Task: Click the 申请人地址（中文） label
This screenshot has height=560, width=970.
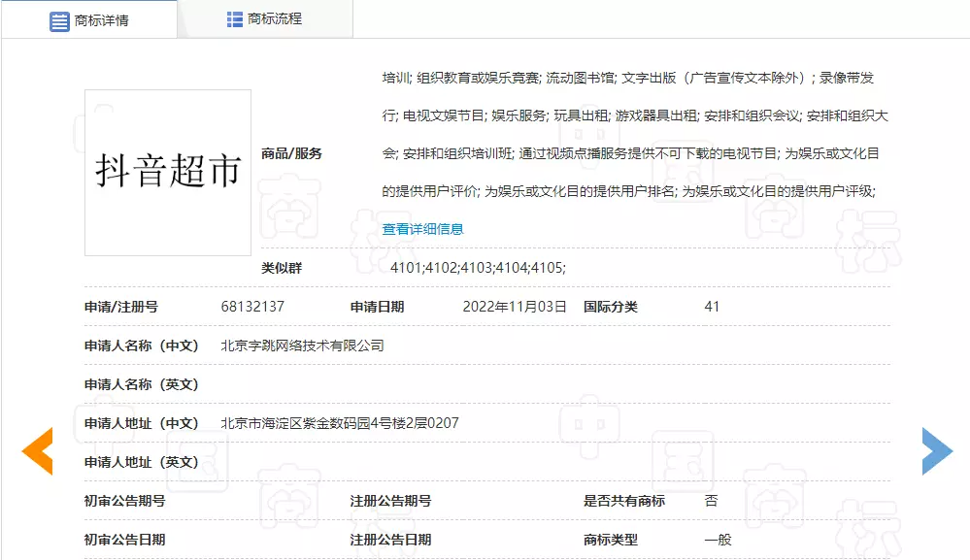Action: click(142, 423)
